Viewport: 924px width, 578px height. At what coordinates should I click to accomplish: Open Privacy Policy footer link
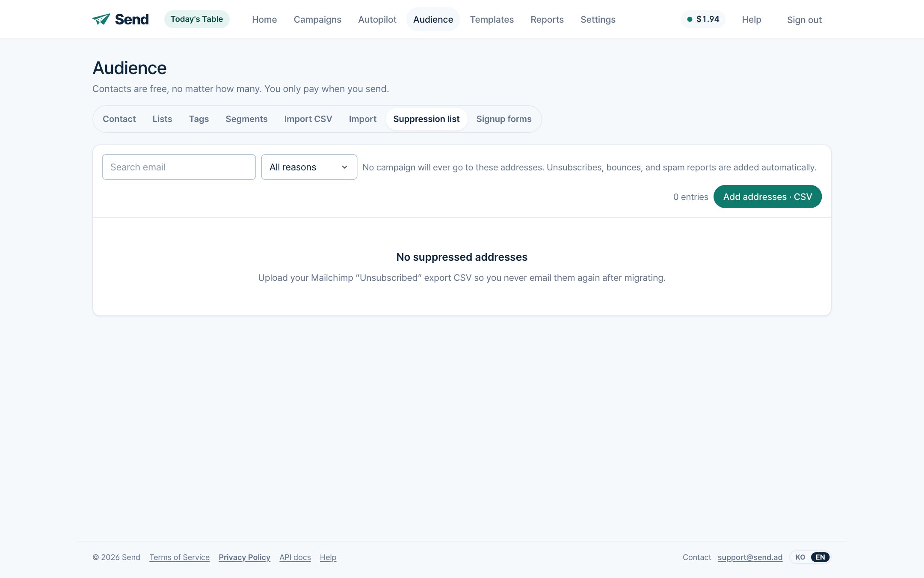244,557
